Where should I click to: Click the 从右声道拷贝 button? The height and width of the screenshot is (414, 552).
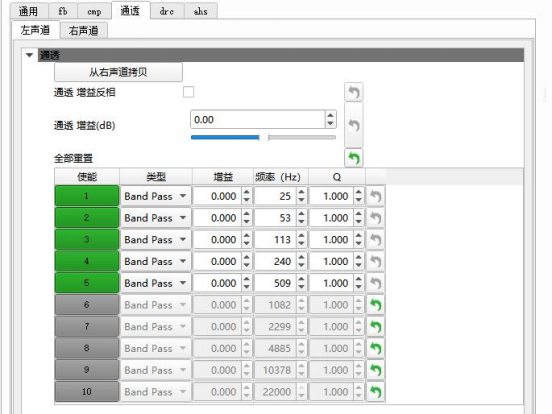point(118,72)
